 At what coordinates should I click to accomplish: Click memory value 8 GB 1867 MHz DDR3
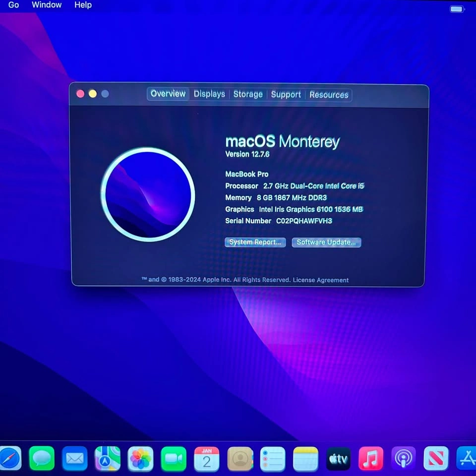coord(292,198)
